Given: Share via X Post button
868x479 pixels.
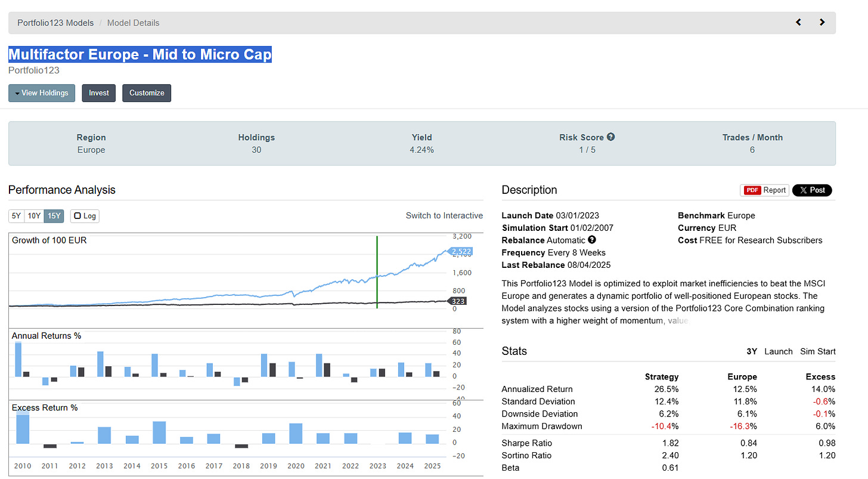Looking at the screenshot, I should click(812, 190).
